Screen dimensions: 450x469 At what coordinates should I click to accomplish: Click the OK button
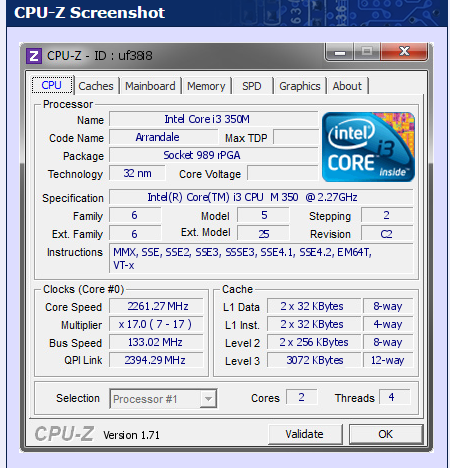tap(386, 434)
